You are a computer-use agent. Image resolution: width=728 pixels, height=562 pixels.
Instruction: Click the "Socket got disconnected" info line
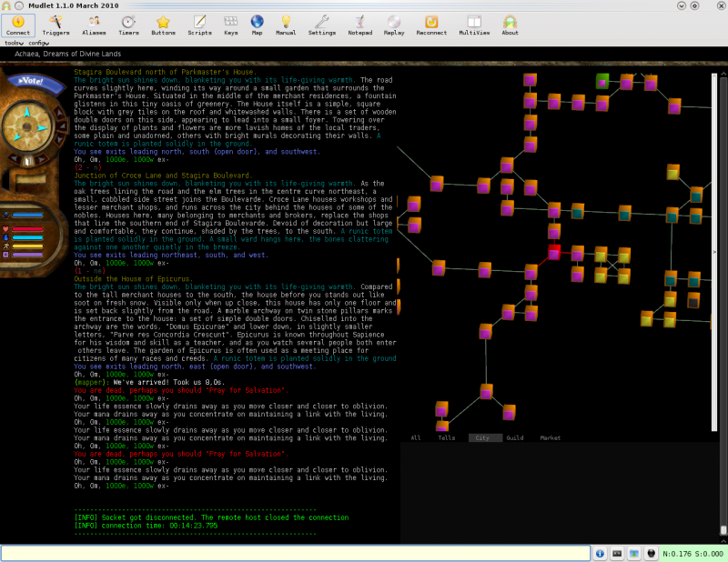click(211, 517)
